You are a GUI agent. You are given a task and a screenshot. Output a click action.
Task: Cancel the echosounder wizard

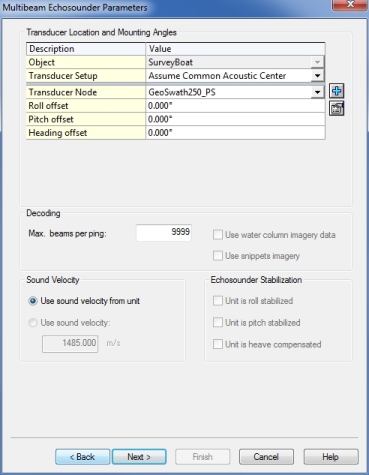coord(266,457)
